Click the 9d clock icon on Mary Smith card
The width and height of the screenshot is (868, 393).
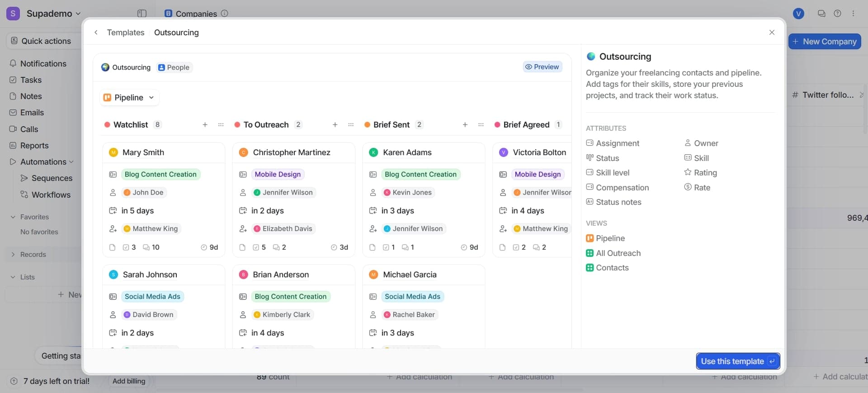tap(203, 247)
